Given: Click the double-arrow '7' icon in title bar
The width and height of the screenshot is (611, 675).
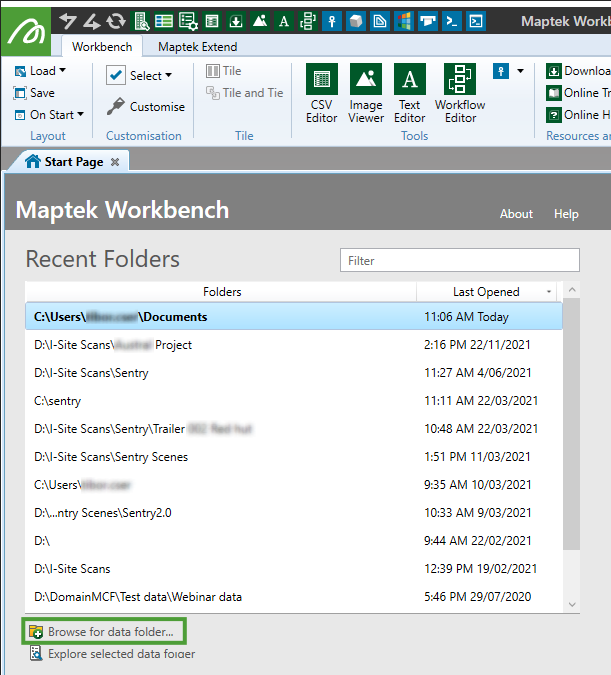Looking at the screenshot, I should [68, 21].
